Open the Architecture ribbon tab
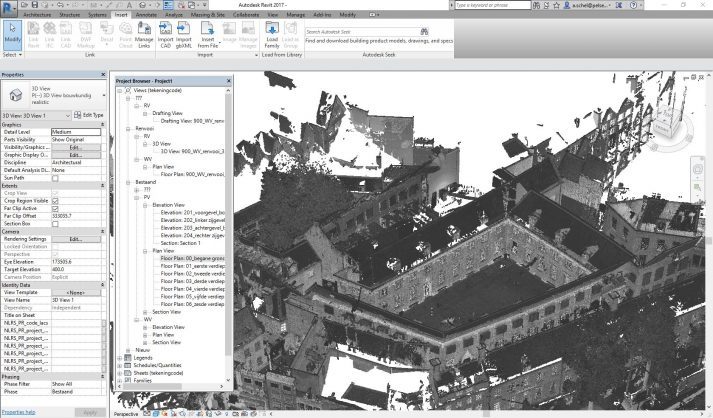 (38, 15)
